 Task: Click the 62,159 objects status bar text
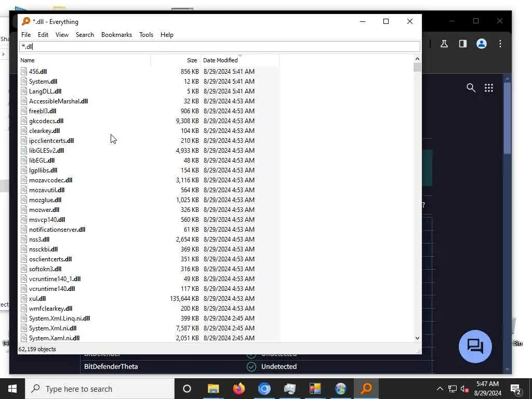[x=37, y=349]
